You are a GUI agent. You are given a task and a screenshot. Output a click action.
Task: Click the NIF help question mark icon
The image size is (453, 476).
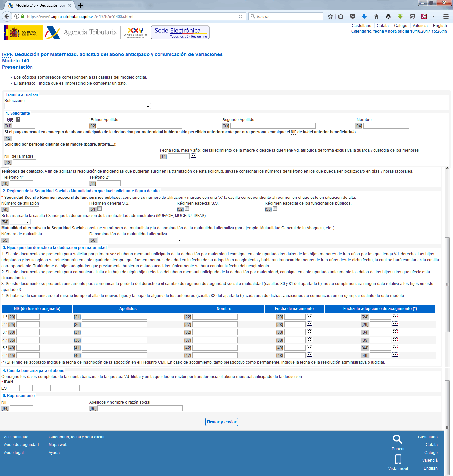tap(18, 120)
